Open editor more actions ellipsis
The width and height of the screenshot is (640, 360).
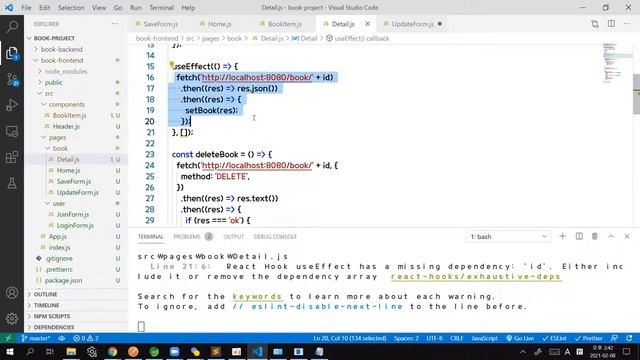[x=627, y=24]
